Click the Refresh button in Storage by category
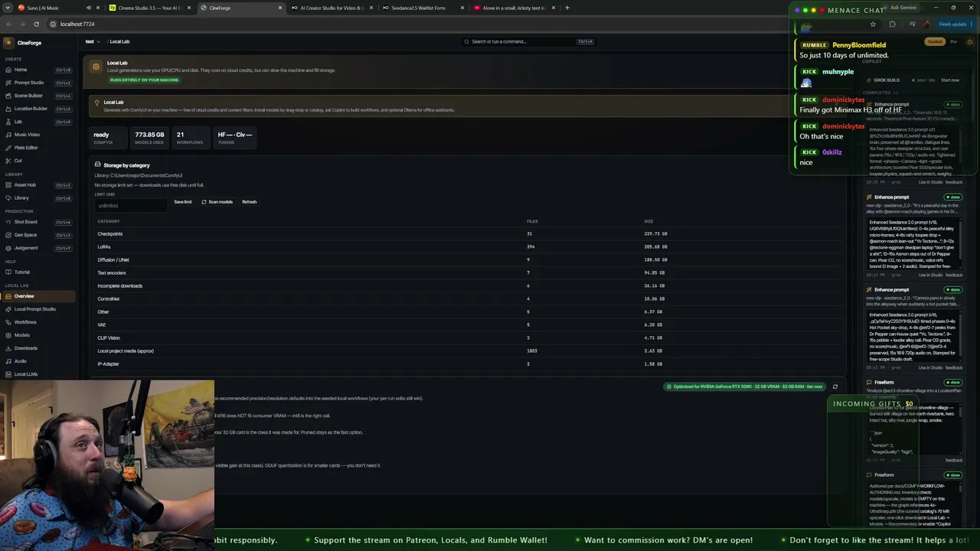The width and height of the screenshot is (980, 551). tap(250, 202)
